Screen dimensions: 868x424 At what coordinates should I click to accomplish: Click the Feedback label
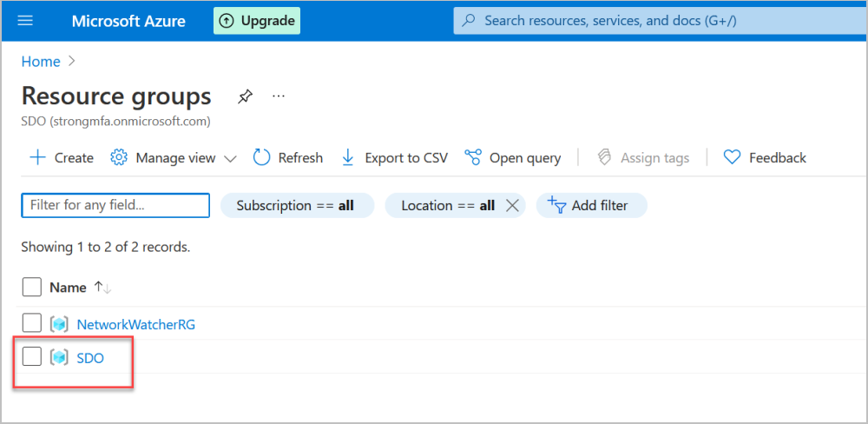(778, 158)
